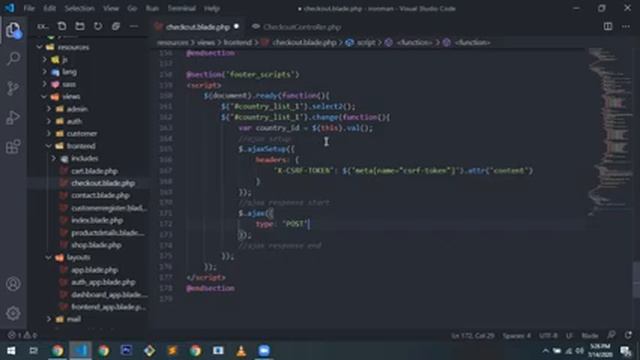The width and height of the screenshot is (640, 360).
Task: Click line and column status entry
Action: tap(473, 336)
